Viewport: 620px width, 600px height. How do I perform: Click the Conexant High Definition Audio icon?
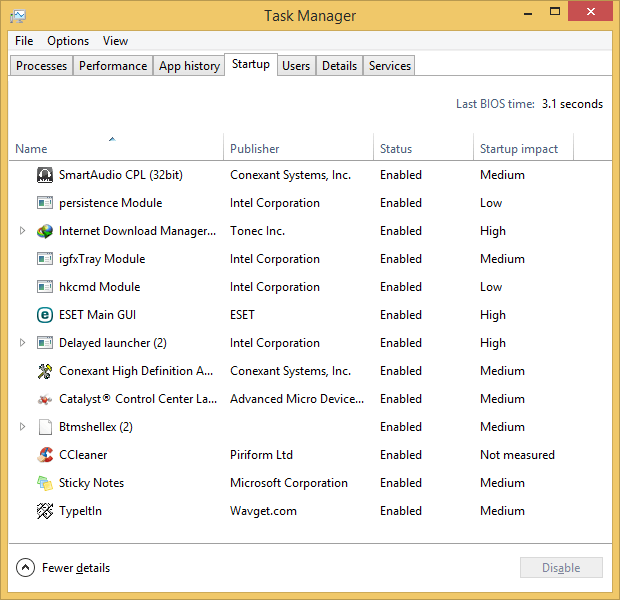pos(45,371)
